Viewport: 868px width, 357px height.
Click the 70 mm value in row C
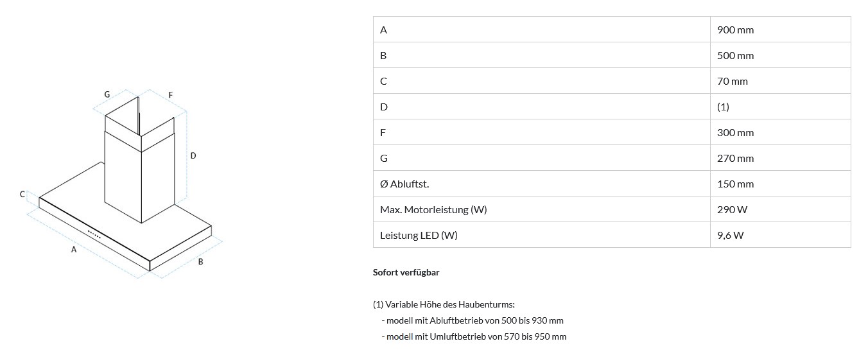[x=732, y=81]
